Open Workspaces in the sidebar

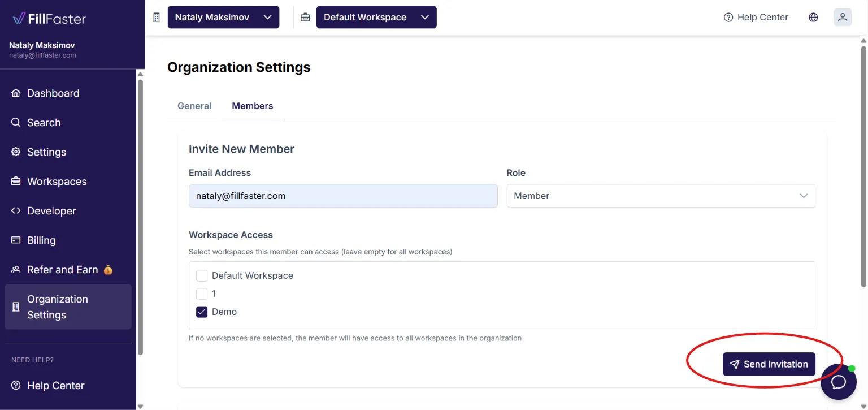tap(68, 182)
